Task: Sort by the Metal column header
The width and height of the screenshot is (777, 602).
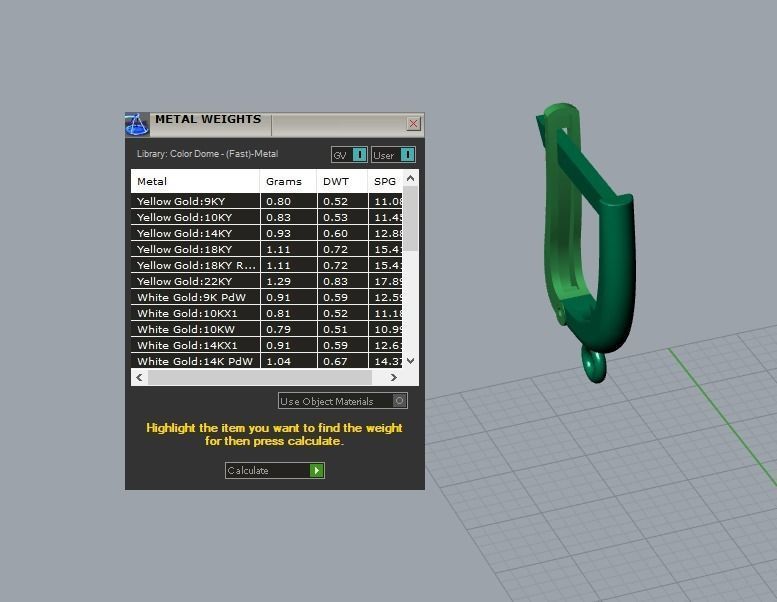Action: [195, 181]
